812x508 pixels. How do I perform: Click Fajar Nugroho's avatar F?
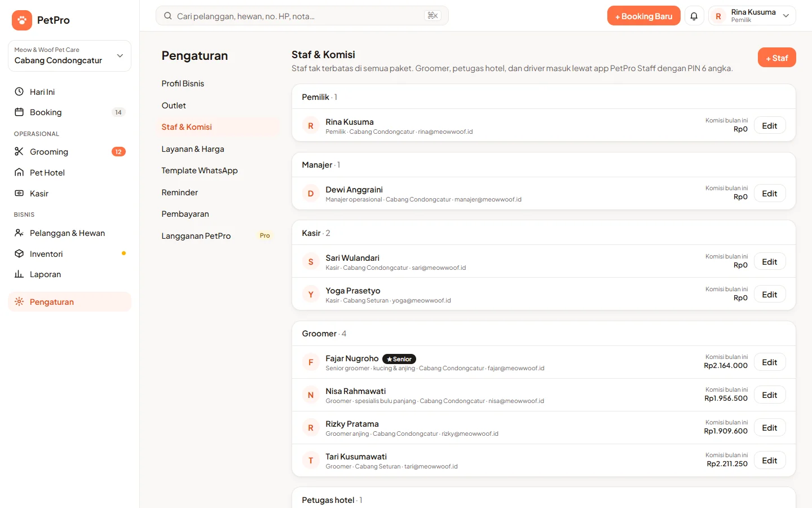point(311,362)
